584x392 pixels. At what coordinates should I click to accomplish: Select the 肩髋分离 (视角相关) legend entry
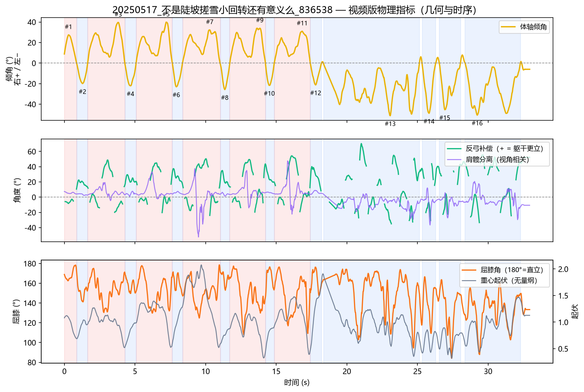point(488,159)
